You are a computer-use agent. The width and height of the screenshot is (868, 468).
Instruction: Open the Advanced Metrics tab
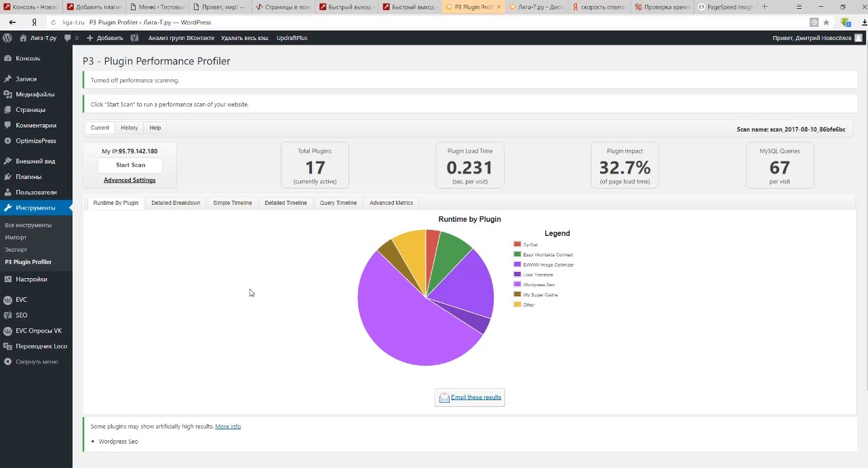pyautogui.click(x=391, y=203)
